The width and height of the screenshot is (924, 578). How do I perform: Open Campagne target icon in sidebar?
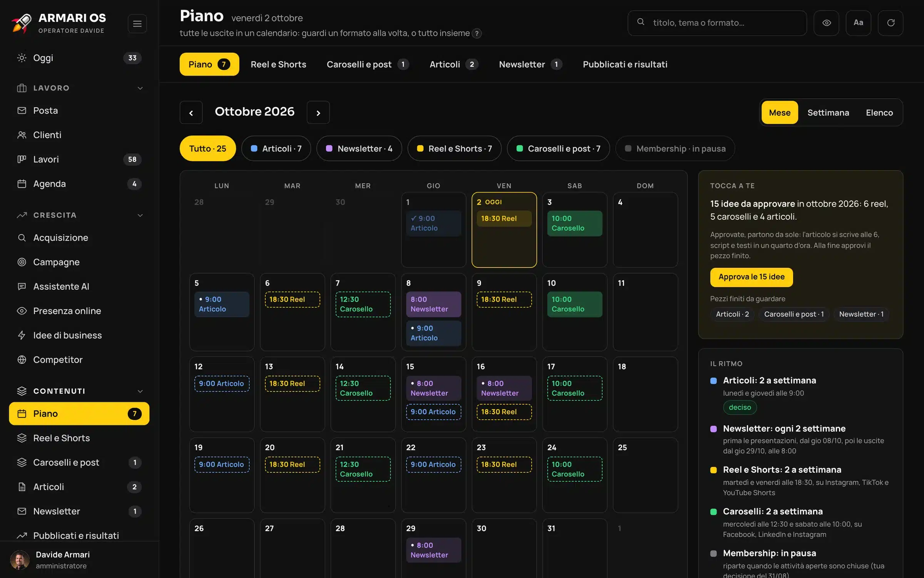coord(22,262)
